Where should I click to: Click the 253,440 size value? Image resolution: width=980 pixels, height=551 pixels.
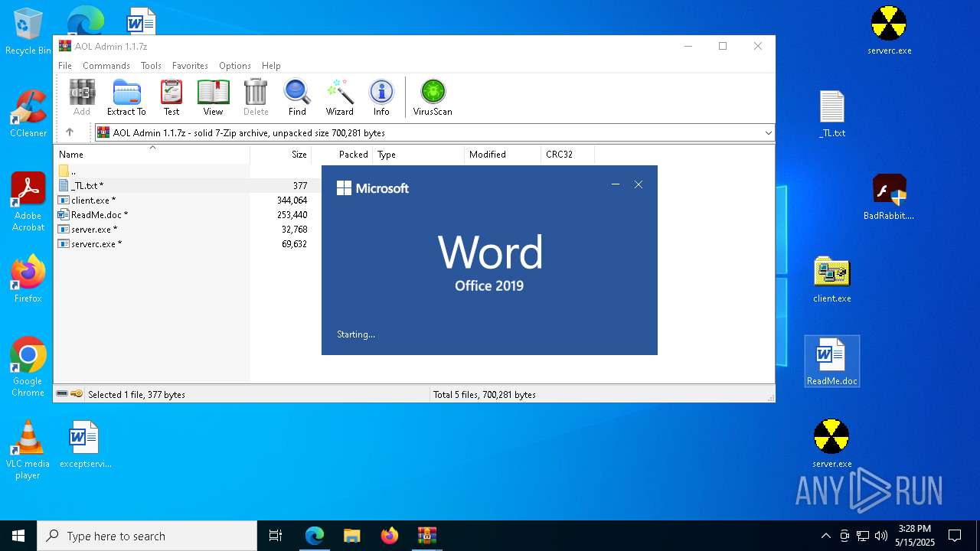click(292, 215)
